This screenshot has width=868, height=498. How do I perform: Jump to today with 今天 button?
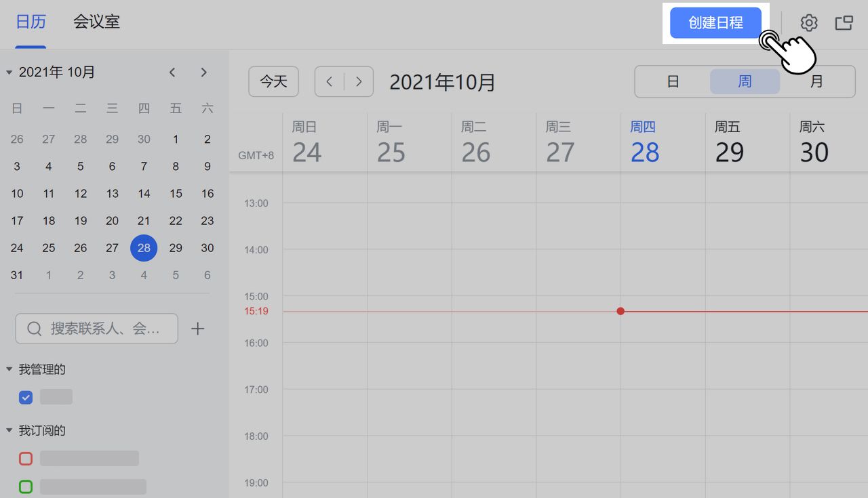point(274,82)
